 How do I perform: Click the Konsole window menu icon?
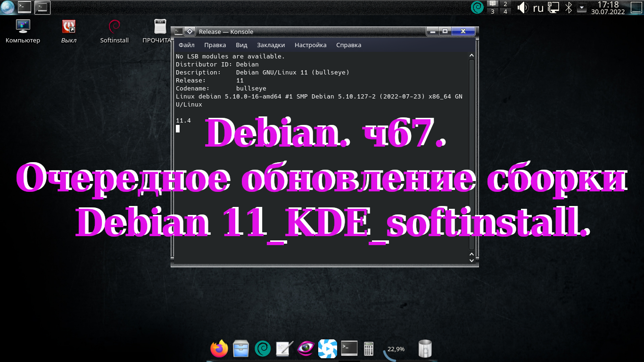179,32
